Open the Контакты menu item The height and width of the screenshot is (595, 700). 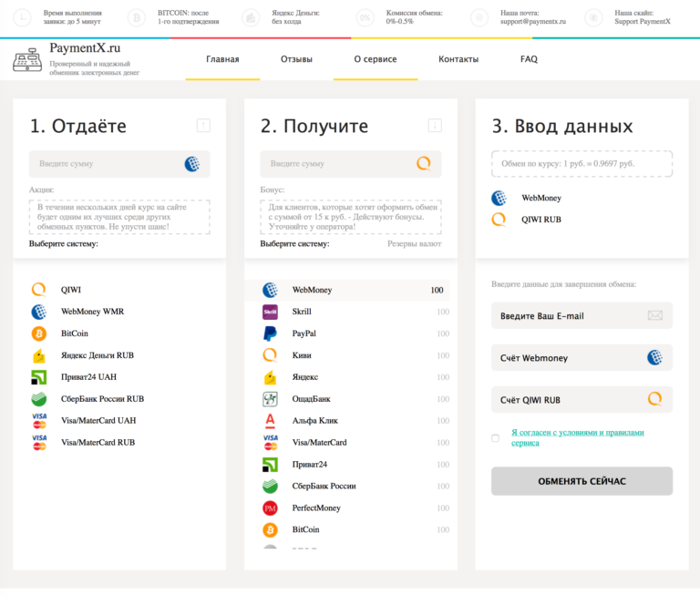458,59
